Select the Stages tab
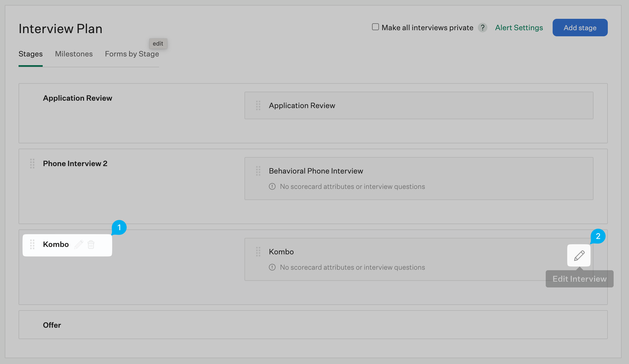Screen dimensions: 629x364 click(30, 54)
